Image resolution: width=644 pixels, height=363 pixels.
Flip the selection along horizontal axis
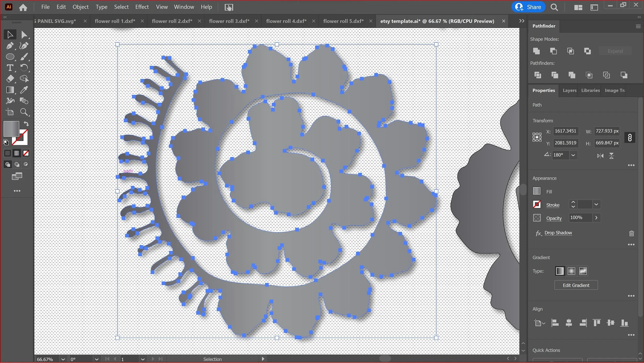[x=600, y=156]
